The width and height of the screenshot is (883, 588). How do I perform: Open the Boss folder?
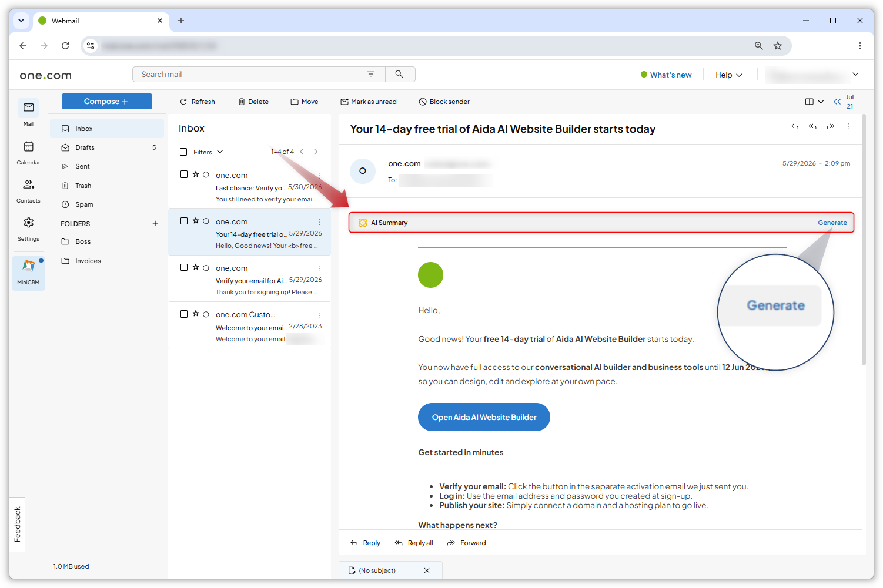[107, 241]
